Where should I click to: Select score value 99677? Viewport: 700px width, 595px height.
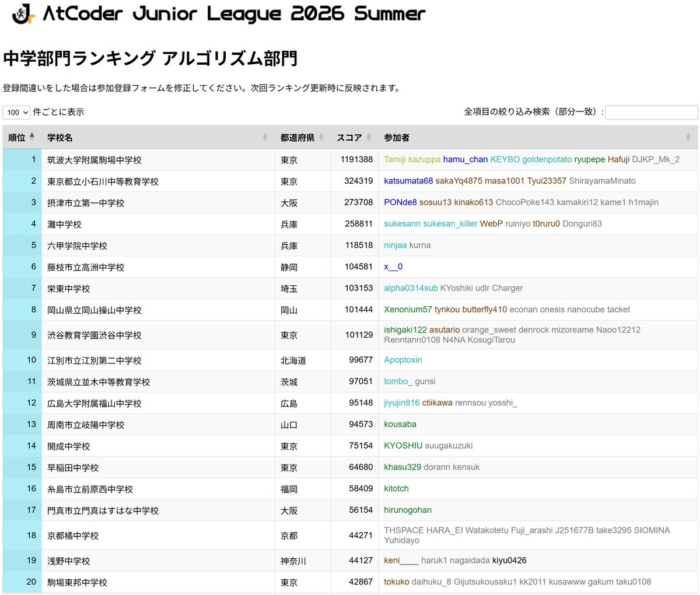coord(361,360)
